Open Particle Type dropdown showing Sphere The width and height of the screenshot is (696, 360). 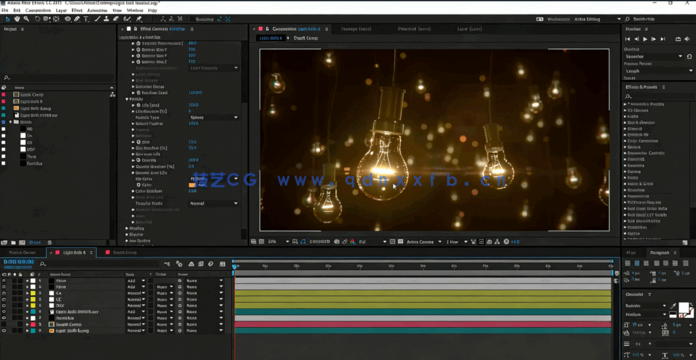pos(214,118)
